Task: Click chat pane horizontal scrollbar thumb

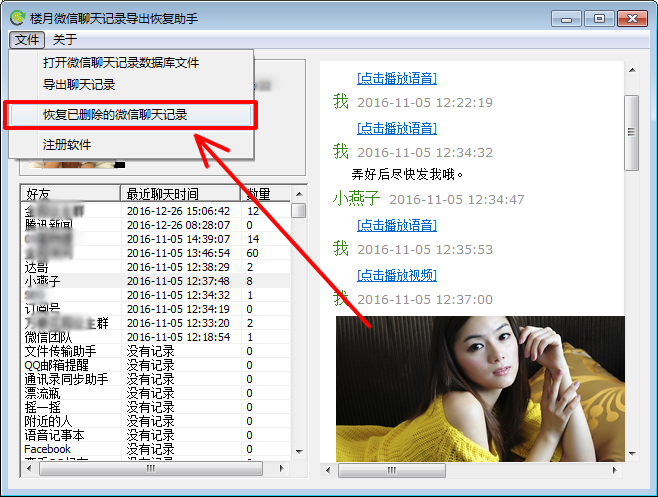Action: (392, 470)
